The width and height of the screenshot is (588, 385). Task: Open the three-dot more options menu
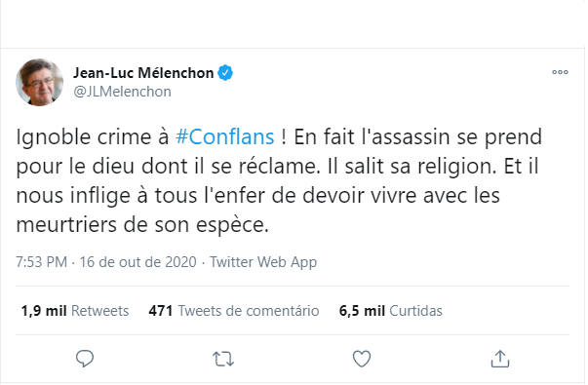click(x=560, y=72)
